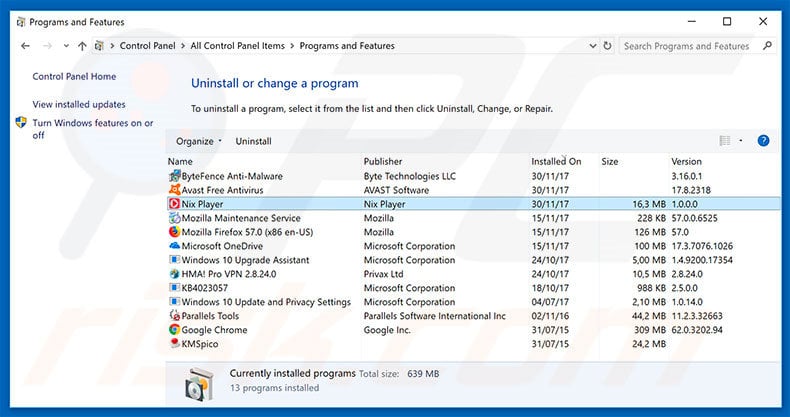Viewport: 790px width, 417px height.
Task: Expand the view options dropdown arrow
Action: click(x=741, y=141)
